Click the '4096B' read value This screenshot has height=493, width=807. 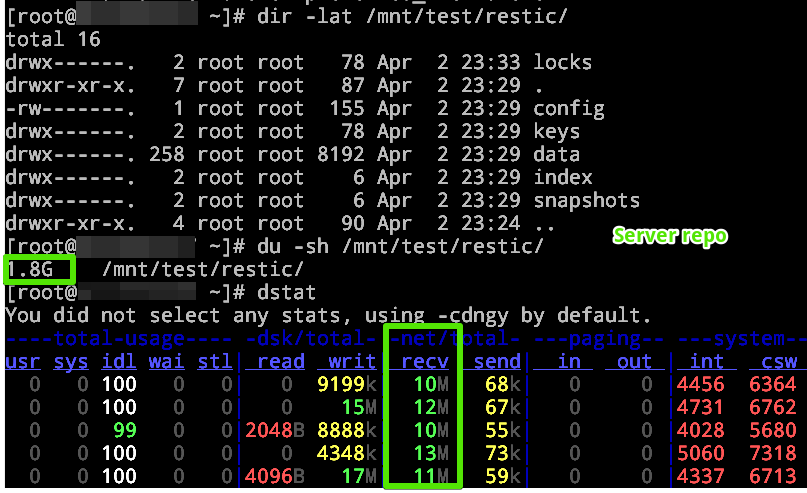(274, 477)
